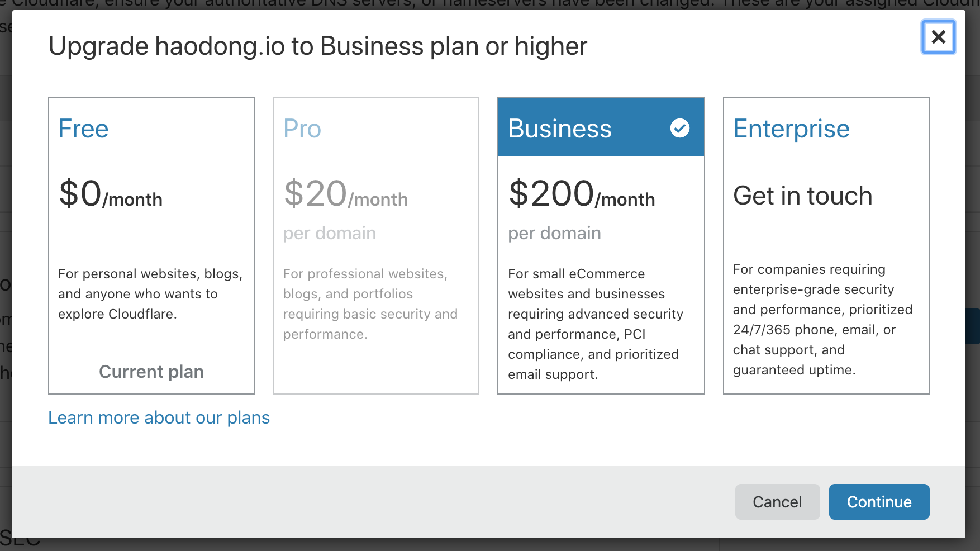
Task: Click the $20/month price
Action: [345, 194]
